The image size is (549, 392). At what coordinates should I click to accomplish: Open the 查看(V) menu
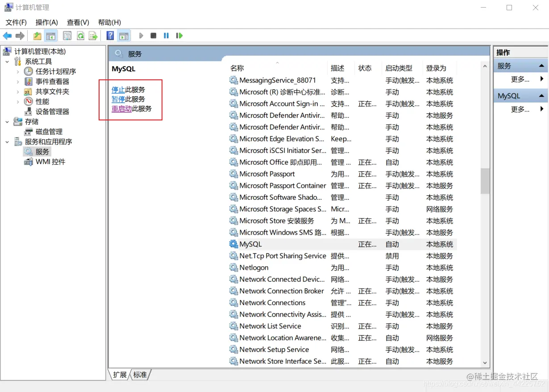(x=78, y=22)
